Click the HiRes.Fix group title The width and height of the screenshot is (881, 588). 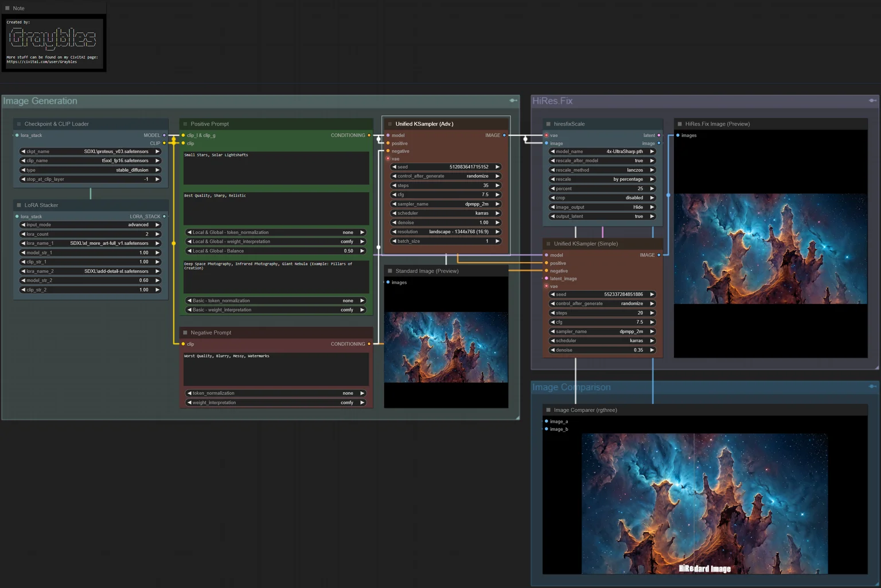[552, 101]
